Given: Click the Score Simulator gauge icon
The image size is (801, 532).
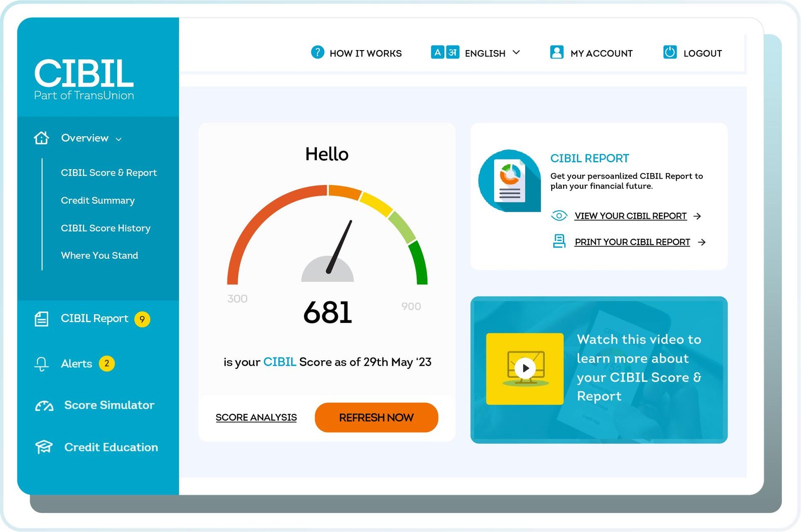Looking at the screenshot, I should coord(44,406).
